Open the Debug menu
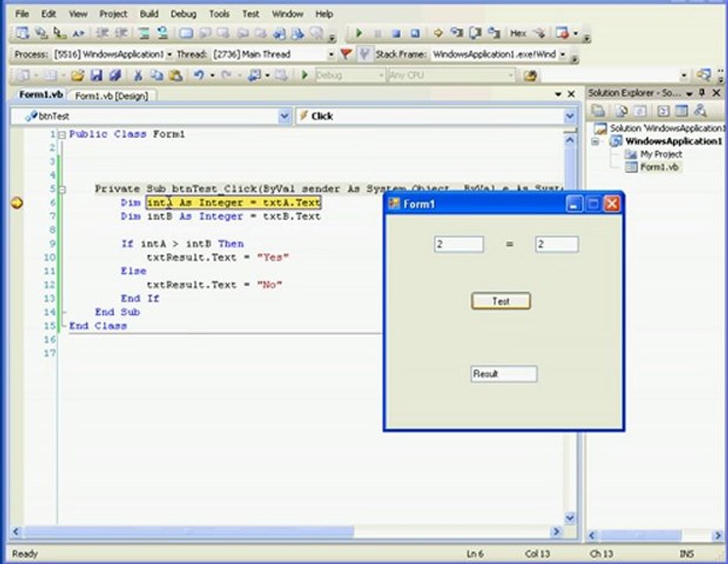728x564 pixels. coord(183,14)
